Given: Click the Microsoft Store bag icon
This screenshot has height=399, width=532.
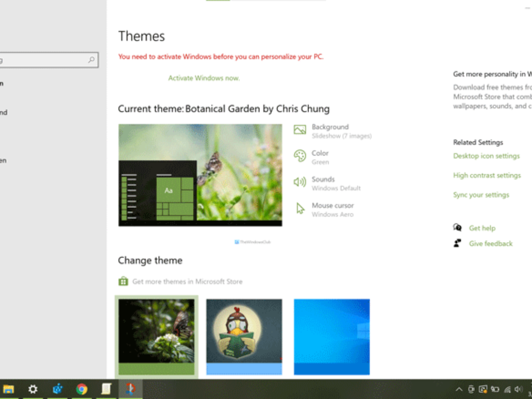Looking at the screenshot, I should [x=123, y=281].
